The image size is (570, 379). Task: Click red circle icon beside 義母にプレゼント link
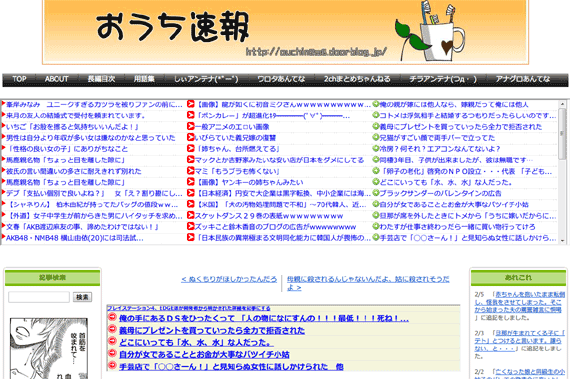[x=112, y=329]
